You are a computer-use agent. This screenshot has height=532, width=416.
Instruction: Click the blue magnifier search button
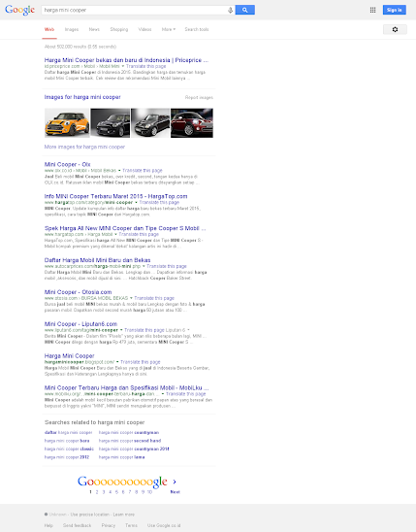245,10
